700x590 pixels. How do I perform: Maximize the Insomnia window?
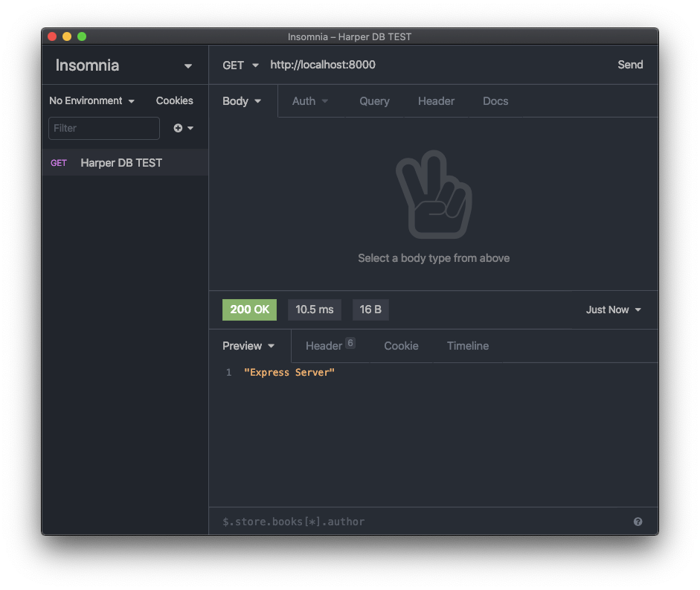coord(82,36)
